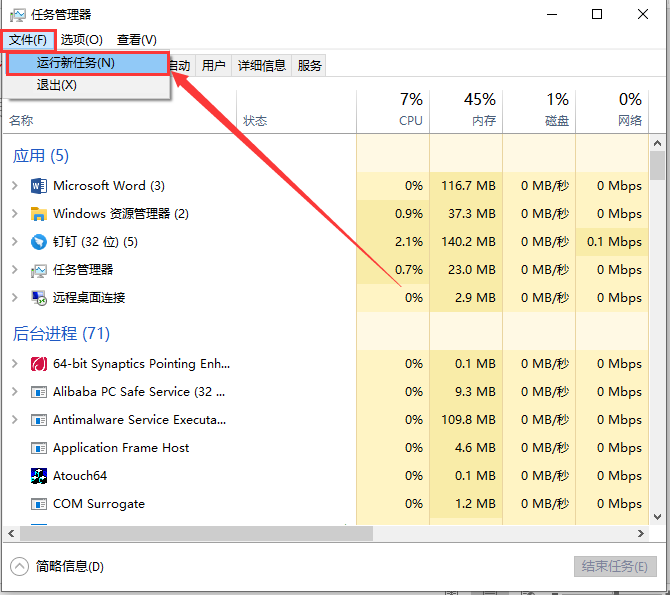Click the 任务管理器 process icon

click(39, 270)
